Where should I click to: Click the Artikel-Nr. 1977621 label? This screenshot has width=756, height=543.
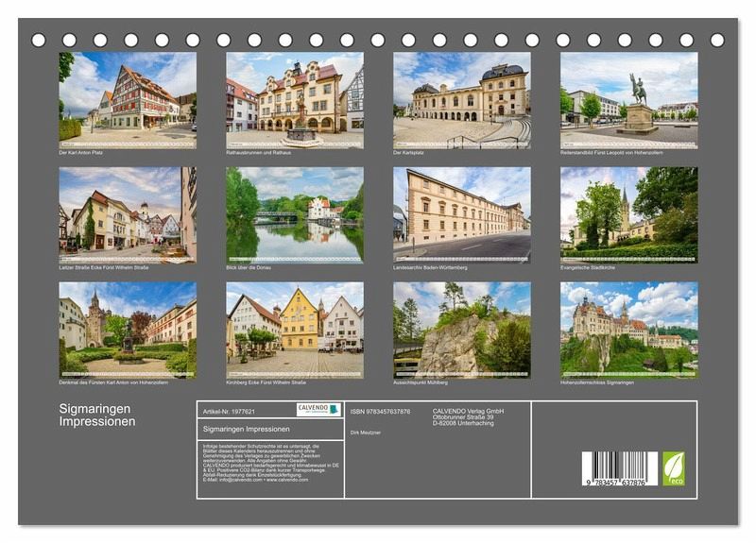coord(231,411)
